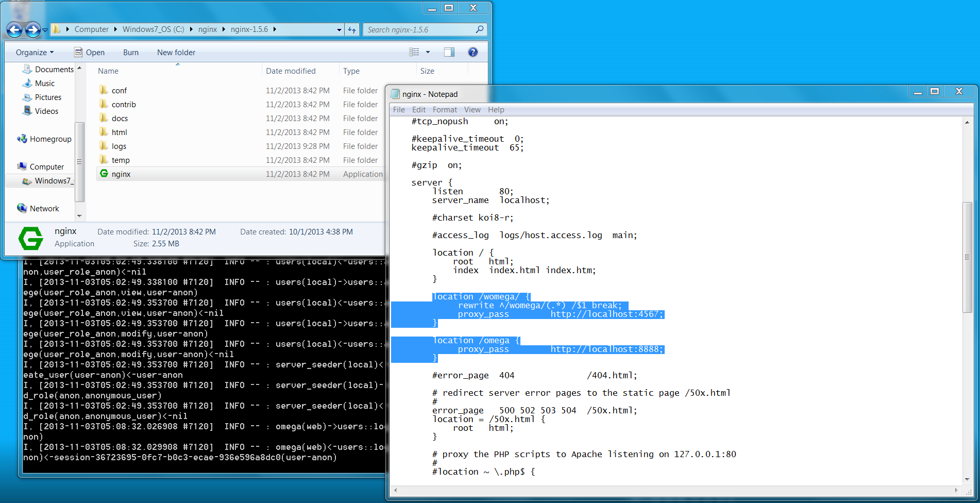Screen dimensions: 980x503
Task: Sort by Size column header
Action: click(427, 71)
